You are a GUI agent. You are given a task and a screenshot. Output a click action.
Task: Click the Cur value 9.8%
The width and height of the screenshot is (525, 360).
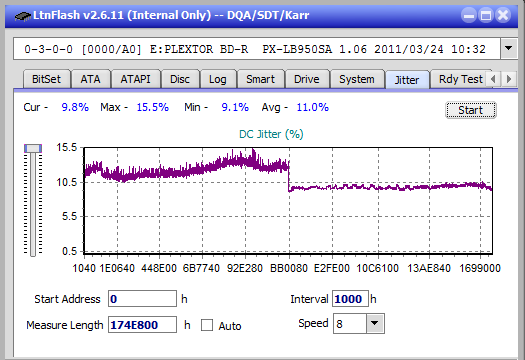75,107
